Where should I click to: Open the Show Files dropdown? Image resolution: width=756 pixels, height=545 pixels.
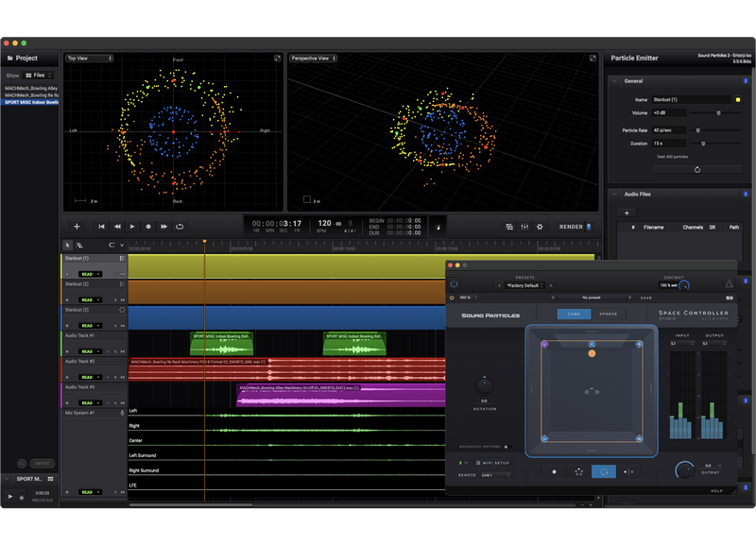tap(40, 75)
